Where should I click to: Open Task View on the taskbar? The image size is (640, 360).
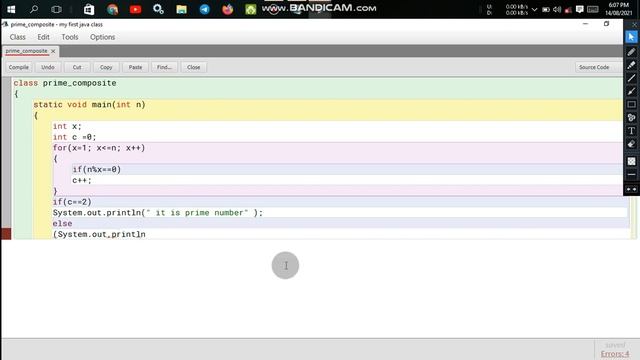(x=57, y=9)
